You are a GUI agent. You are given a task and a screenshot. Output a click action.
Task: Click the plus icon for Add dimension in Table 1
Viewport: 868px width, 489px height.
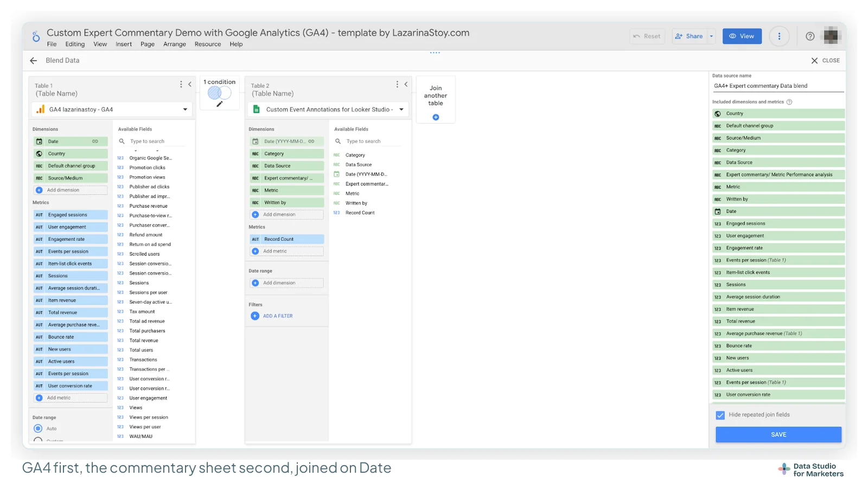click(39, 190)
